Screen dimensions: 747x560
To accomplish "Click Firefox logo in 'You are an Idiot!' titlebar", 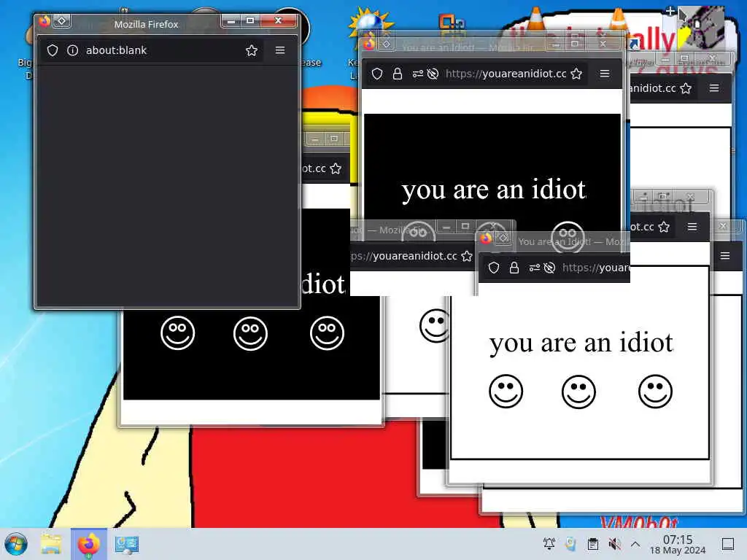I will point(486,238).
